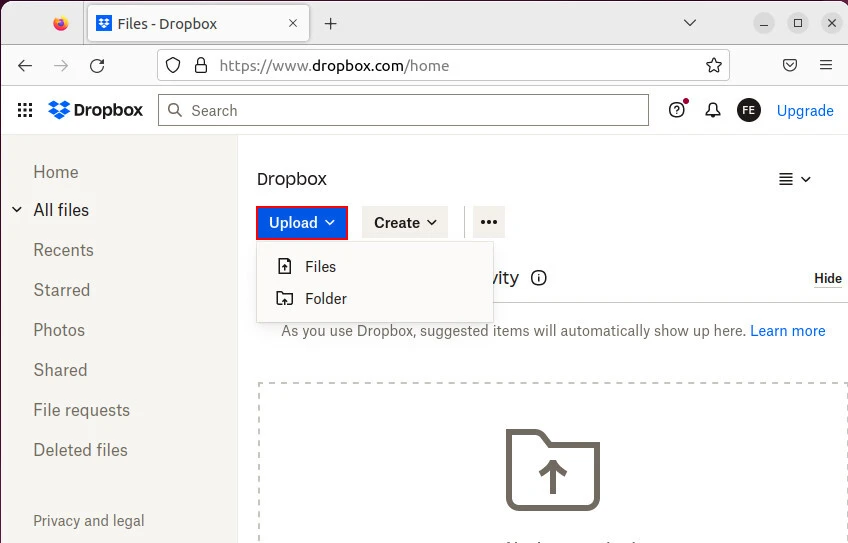Choose Files from the Upload menu
848x543 pixels.
coord(320,267)
